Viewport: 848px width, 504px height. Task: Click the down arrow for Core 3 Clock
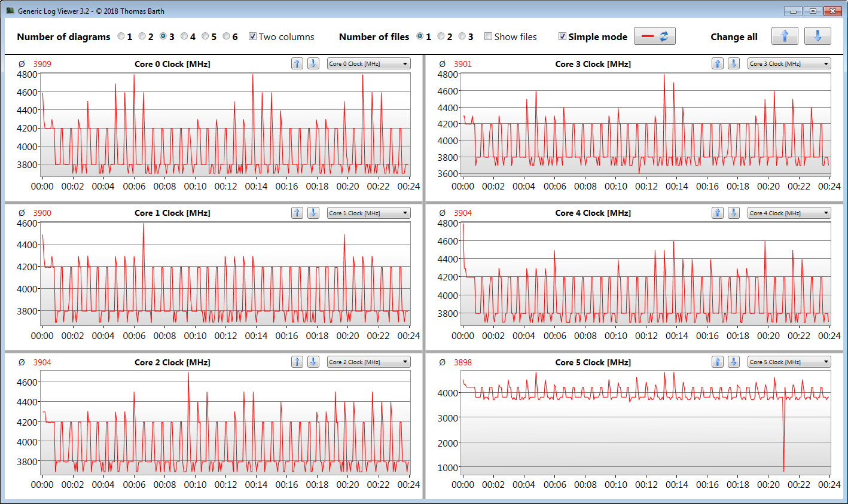pos(734,64)
